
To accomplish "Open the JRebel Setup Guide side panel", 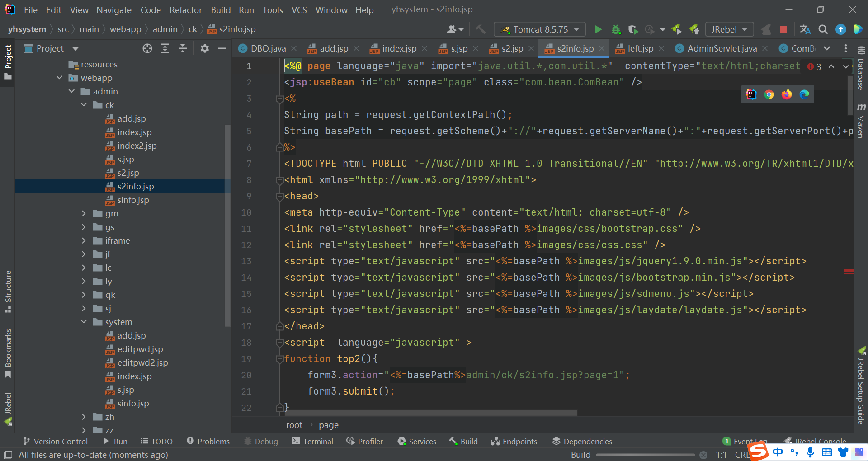I will pos(861,386).
